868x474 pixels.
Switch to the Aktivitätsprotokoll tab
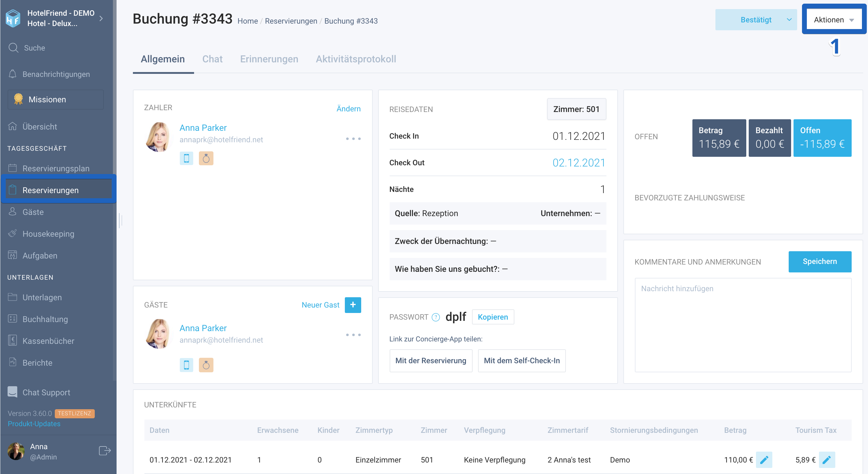pos(356,59)
